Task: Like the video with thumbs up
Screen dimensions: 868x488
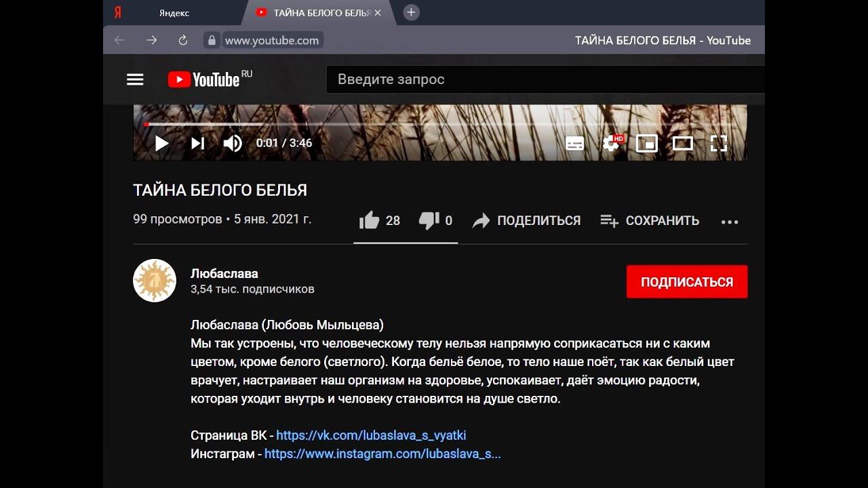Action: click(x=379, y=220)
